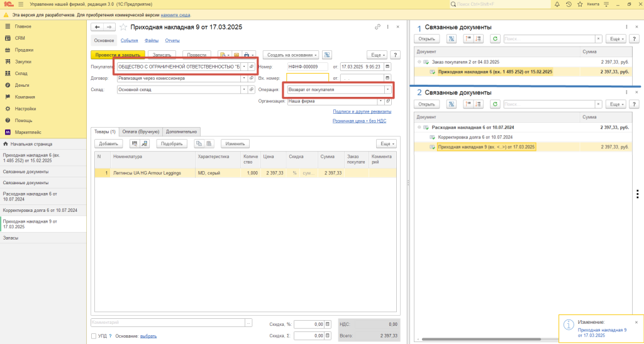This screenshot has height=344, width=644.
Task: Switch to the Отчеты tab
Action: click(172, 41)
